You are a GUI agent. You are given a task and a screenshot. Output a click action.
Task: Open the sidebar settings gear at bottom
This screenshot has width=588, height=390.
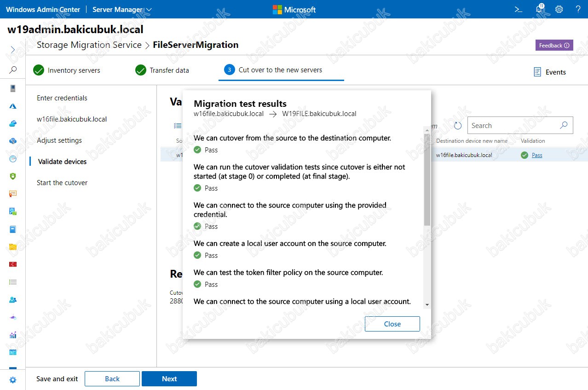(13, 380)
